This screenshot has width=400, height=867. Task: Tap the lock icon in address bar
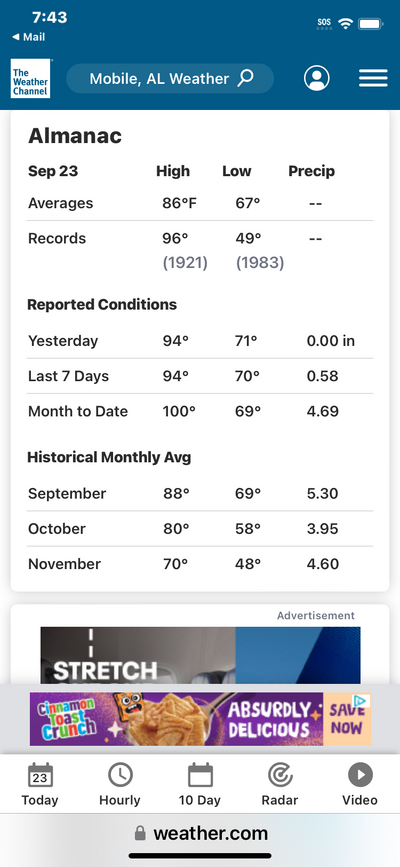coord(141,833)
